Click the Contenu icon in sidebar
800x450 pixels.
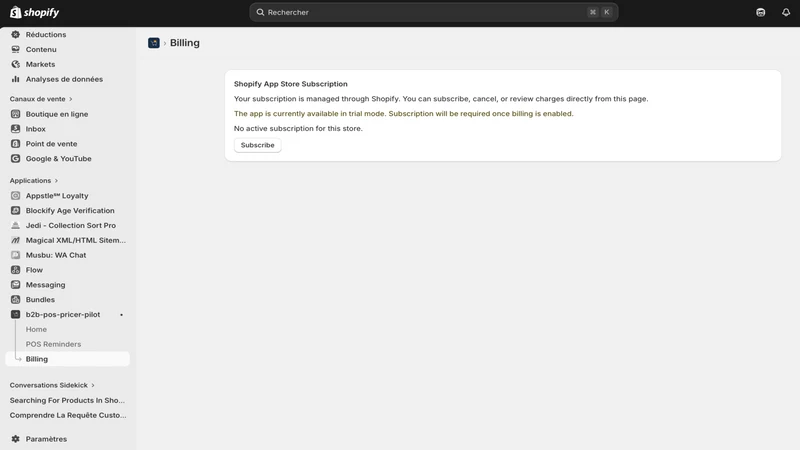pos(15,49)
